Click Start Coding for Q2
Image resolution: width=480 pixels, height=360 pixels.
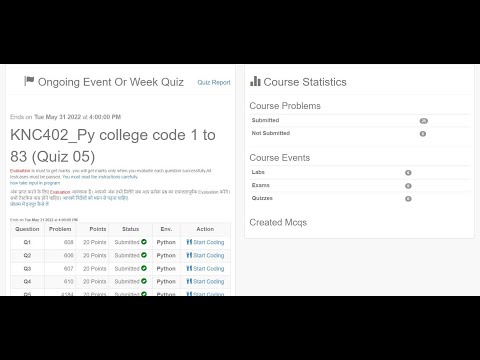205,255
